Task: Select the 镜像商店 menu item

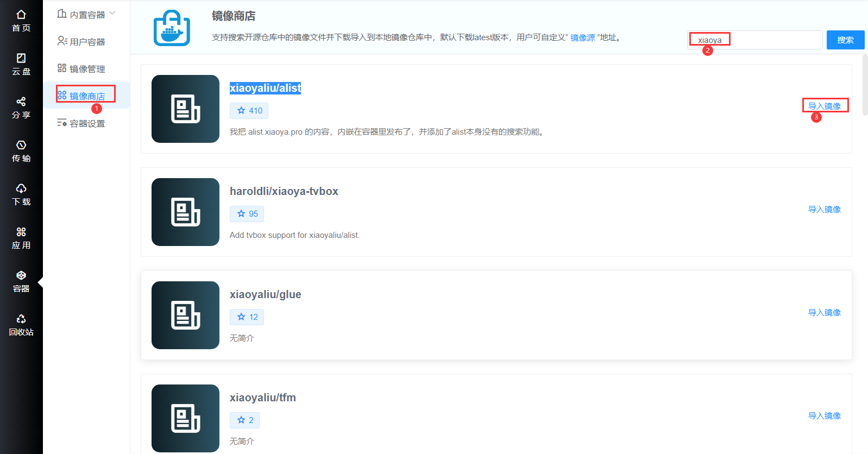Action: (86, 96)
